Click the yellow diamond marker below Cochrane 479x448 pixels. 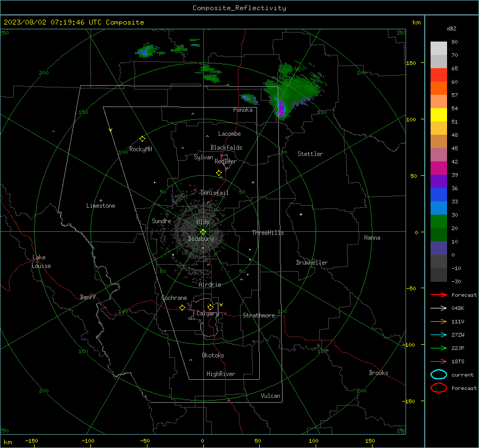pyautogui.click(x=182, y=308)
